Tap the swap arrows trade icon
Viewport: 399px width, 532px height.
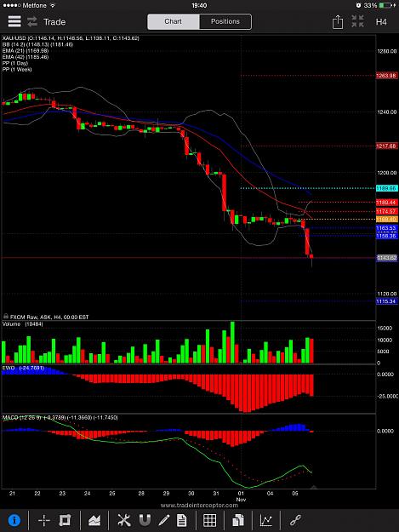coord(32,22)
